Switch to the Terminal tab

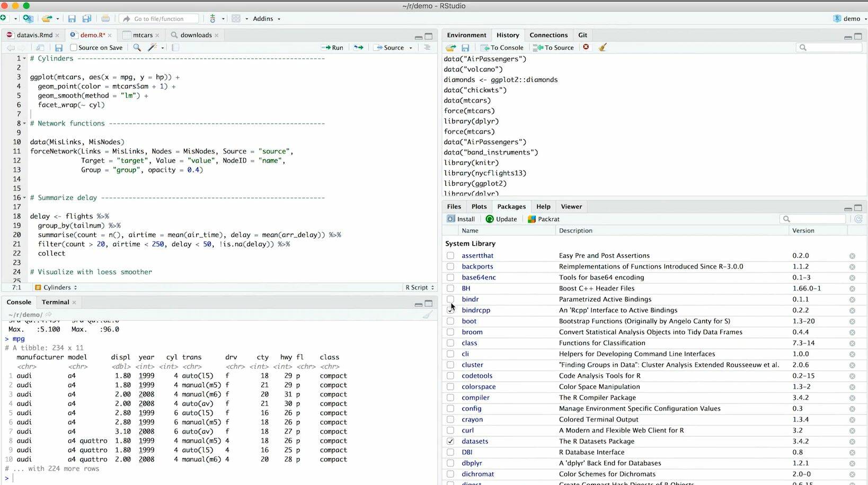[56, 302]
